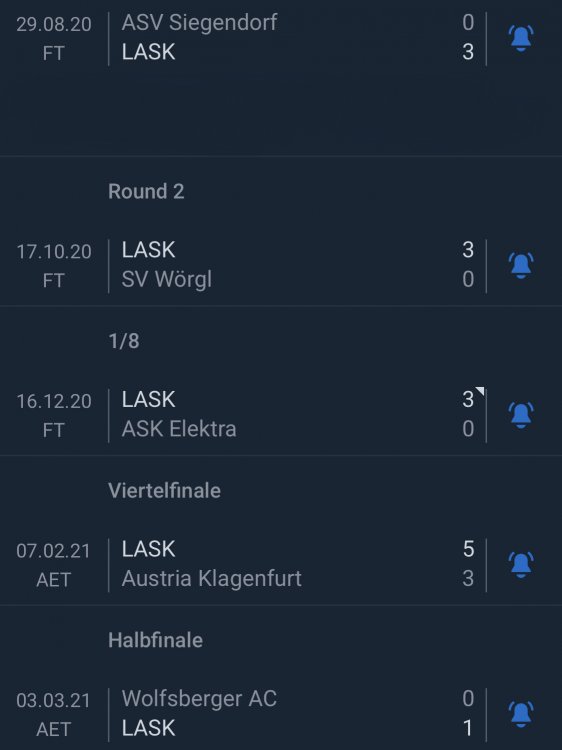Open ASV Siegendorf team name
The image size is (562, 750).
(x=199, y=22)
